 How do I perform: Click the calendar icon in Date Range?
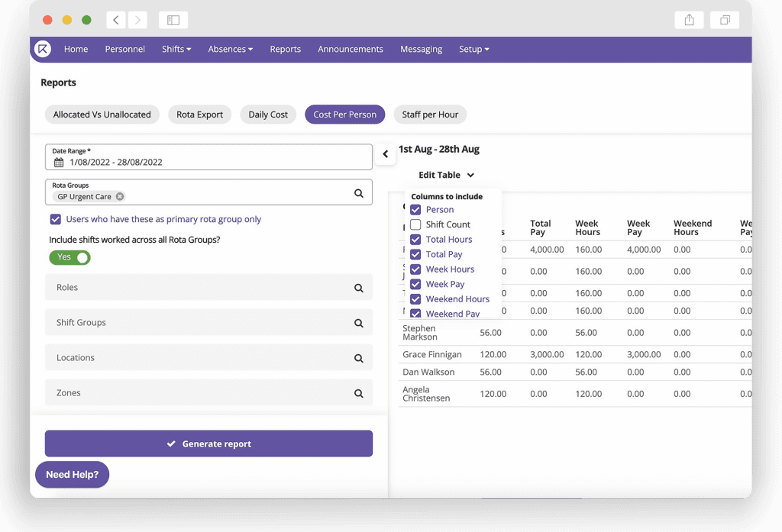pos(59,163)
